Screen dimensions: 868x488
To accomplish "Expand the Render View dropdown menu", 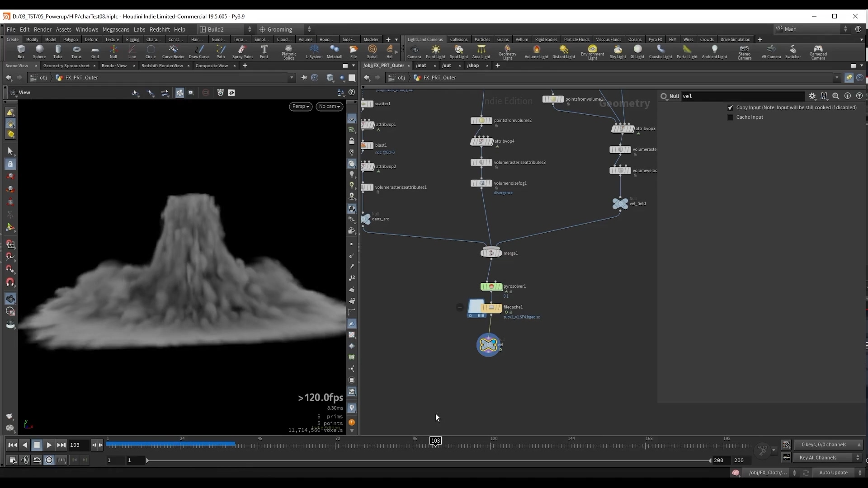I will [113, 65].
